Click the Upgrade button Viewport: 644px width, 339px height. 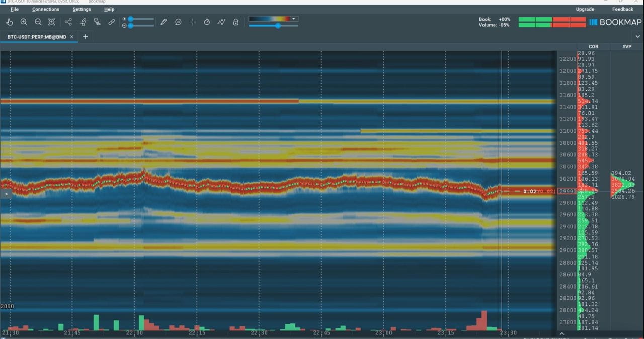(585, 9)
